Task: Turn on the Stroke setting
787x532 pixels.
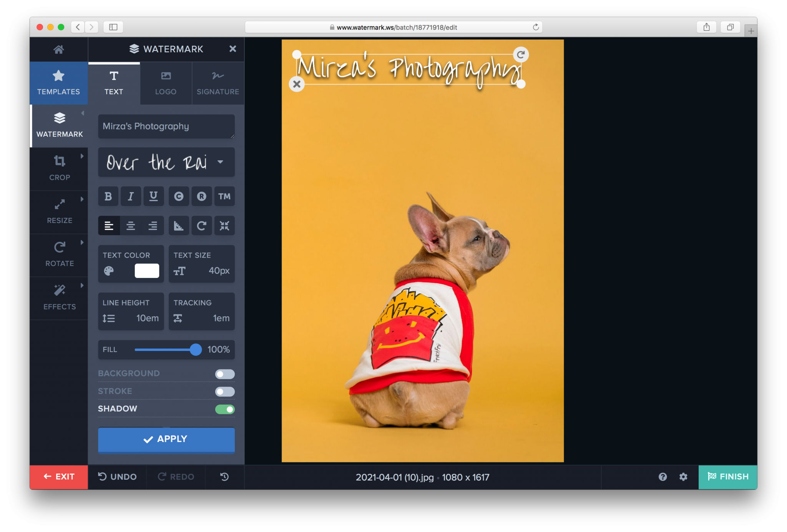Action: (x=225, y=391)
